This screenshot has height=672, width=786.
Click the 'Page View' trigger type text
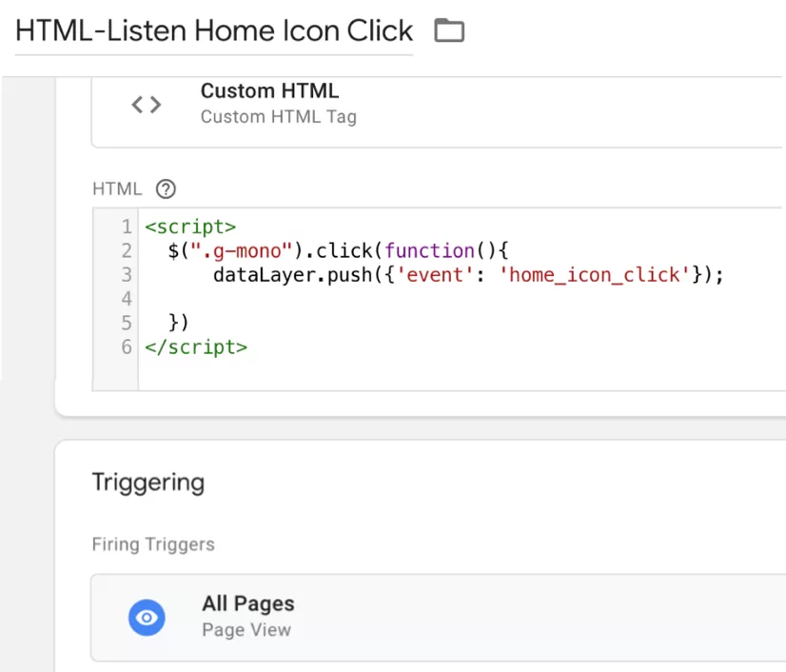[246, 630]
